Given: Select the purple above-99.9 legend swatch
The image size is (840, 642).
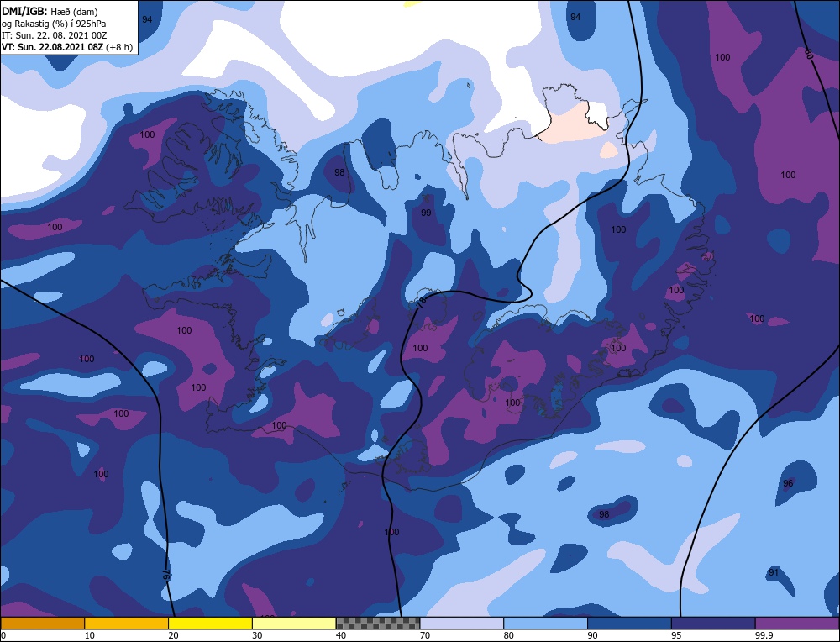Looking at the screenshot, I should 797,623.
